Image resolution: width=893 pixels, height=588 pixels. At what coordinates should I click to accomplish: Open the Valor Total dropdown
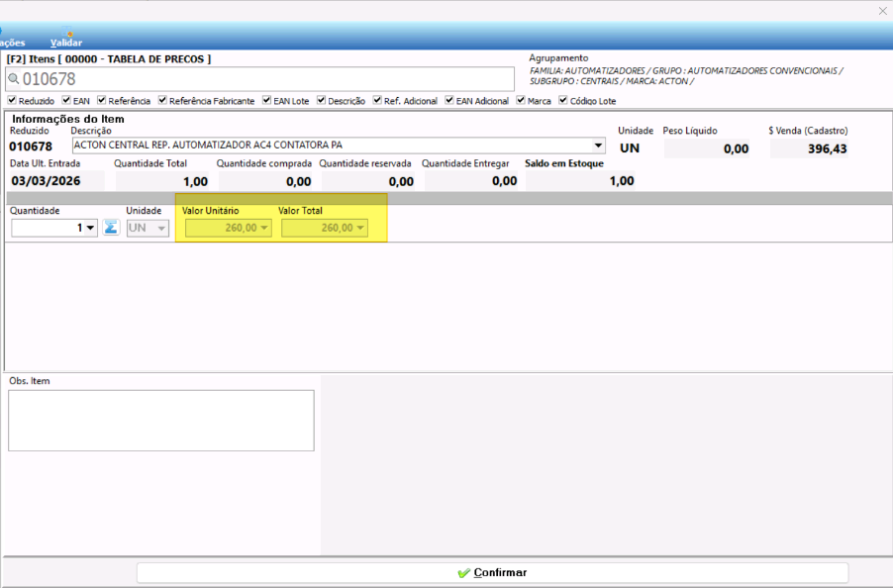360,229
